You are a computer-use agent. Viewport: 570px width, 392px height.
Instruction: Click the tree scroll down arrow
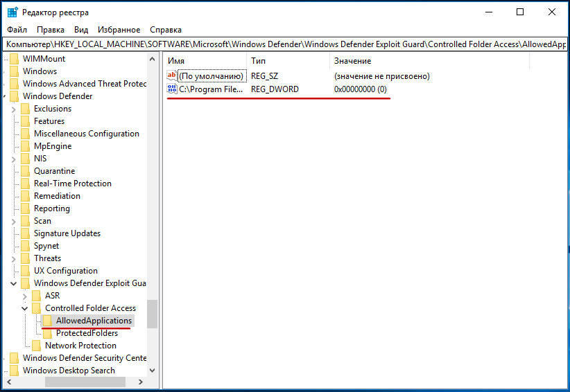point(153,371)
